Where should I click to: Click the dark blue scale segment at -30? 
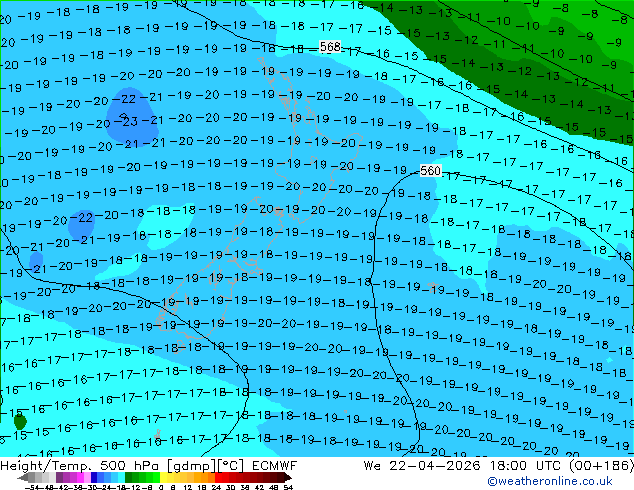point(94,477)
